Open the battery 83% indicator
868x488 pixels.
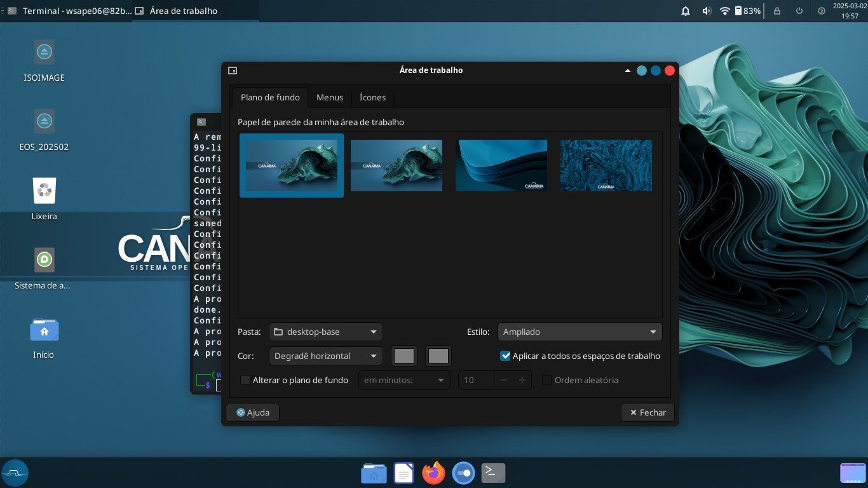click(748, 11)
